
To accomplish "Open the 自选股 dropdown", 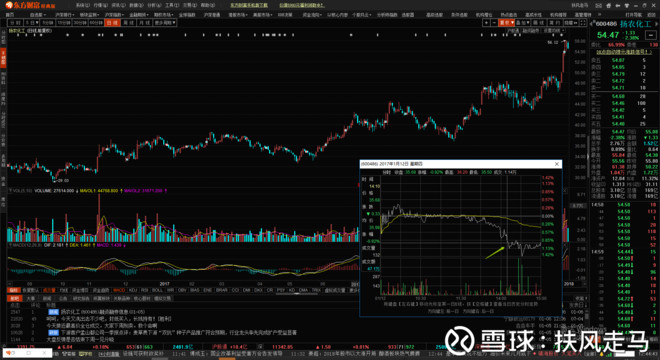I will 38,15.
